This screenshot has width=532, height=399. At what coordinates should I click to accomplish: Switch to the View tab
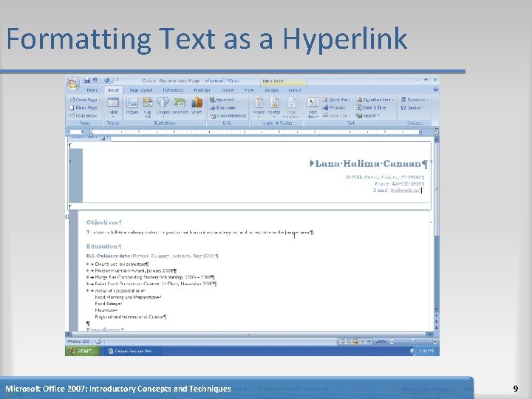249,90
